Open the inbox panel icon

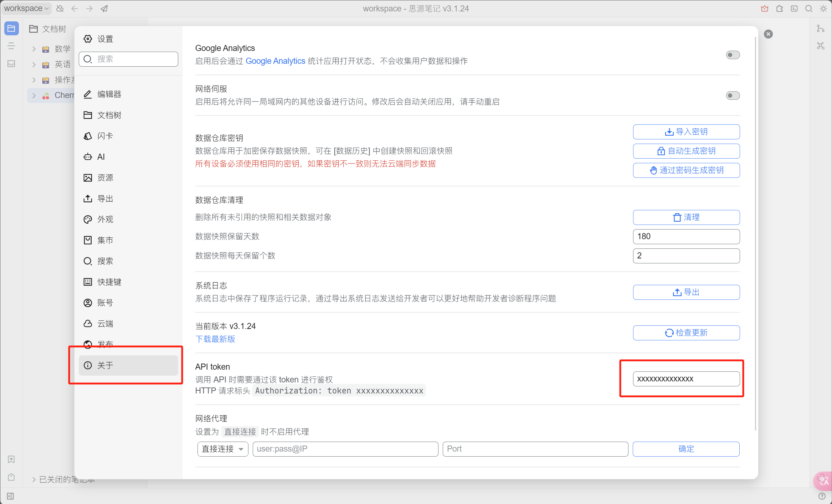pyautogui.click(x=11, y=64)
